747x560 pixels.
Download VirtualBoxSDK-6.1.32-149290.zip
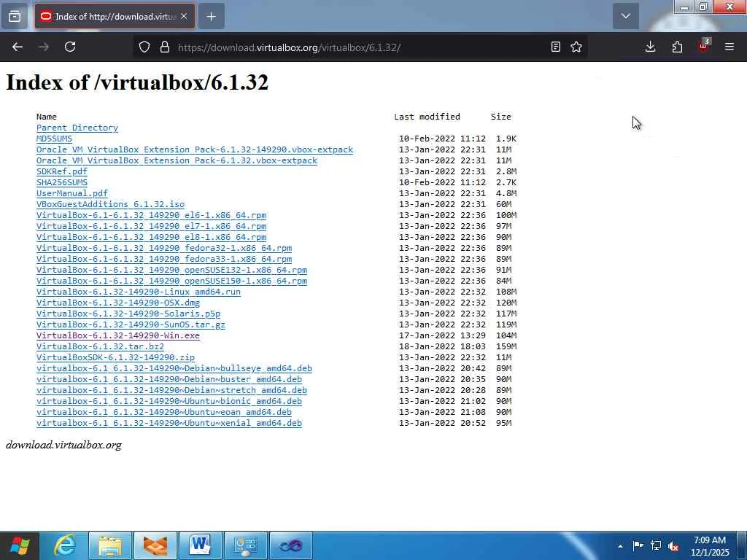tap(116, 357)
